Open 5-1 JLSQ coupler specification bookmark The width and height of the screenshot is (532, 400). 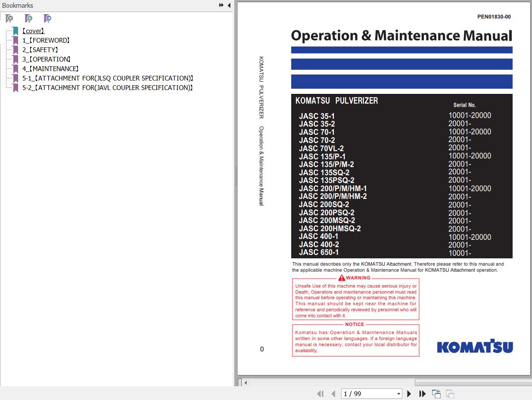coord(108,78)
